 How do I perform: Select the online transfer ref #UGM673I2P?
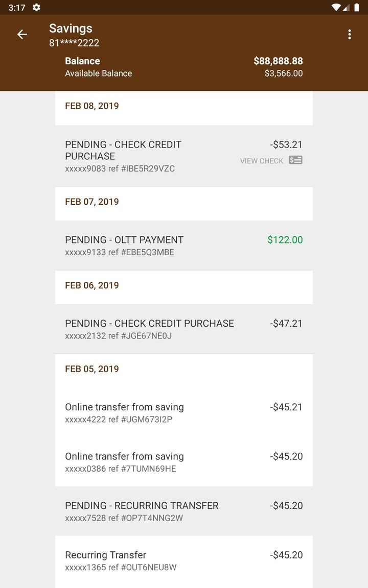click(x=153, y=413)
